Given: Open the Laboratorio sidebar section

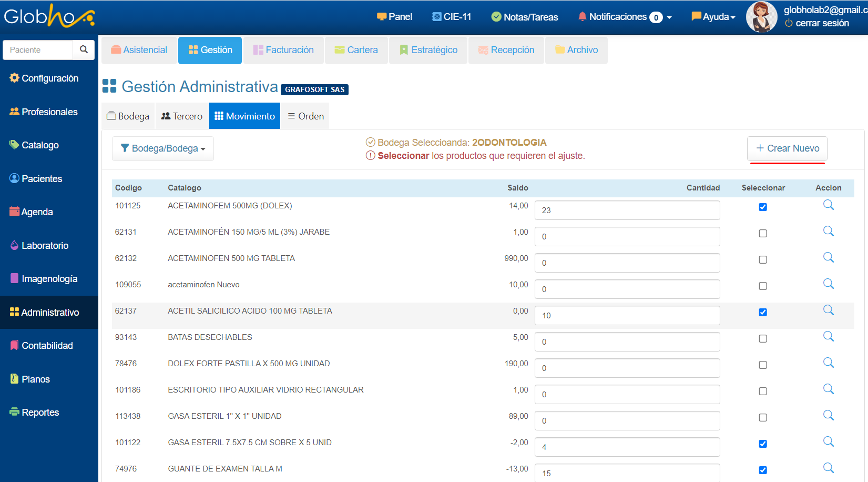Looking at the screenshot, I should pos(45,246).
